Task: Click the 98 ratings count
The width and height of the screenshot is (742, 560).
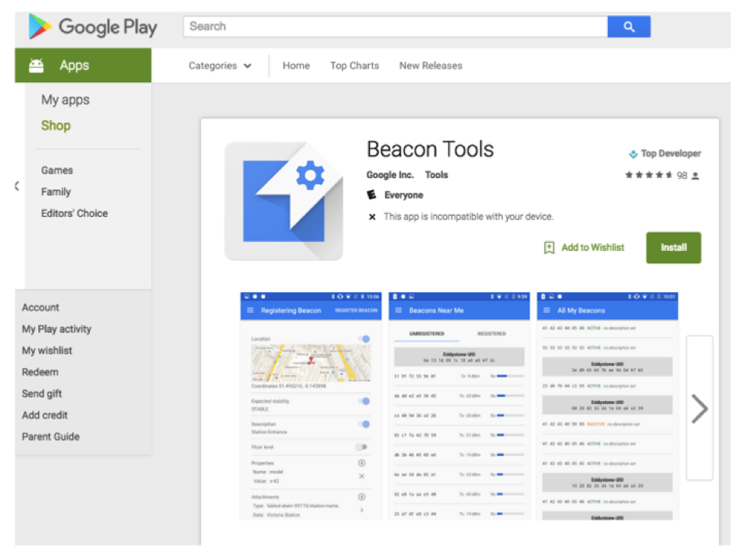Action: click(682, 176)
